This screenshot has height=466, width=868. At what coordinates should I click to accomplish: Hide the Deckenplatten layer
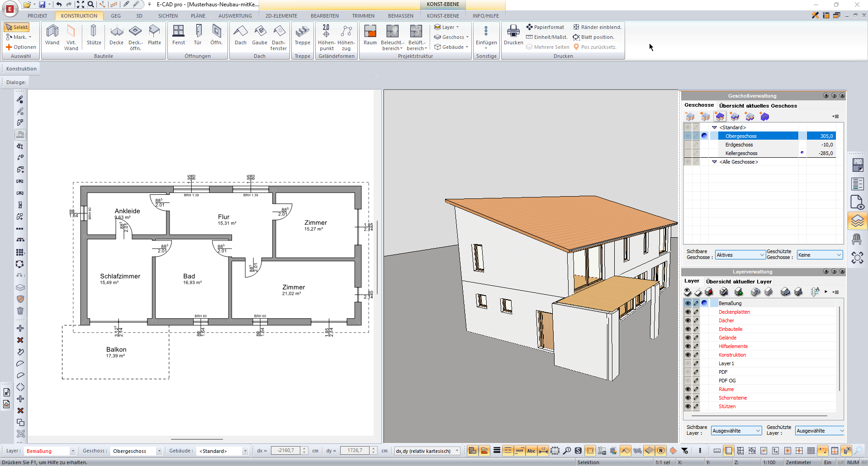click(x=688, y=312)
